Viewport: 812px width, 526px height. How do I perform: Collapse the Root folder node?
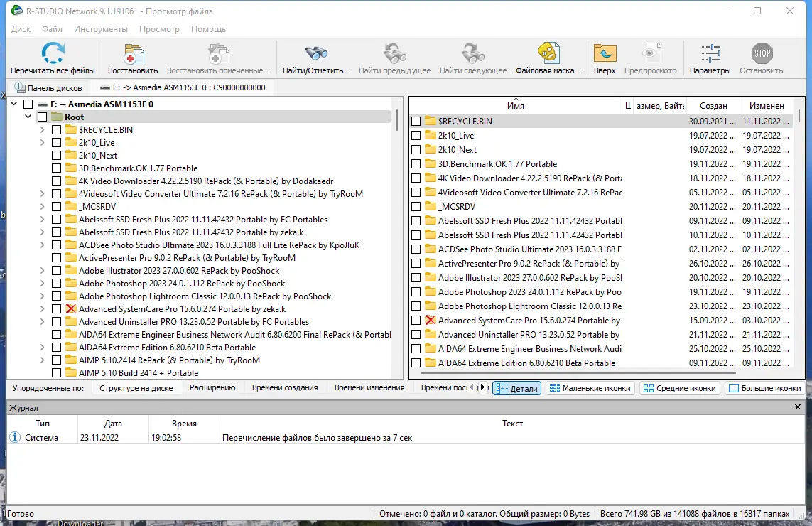(x=28, y=117)
